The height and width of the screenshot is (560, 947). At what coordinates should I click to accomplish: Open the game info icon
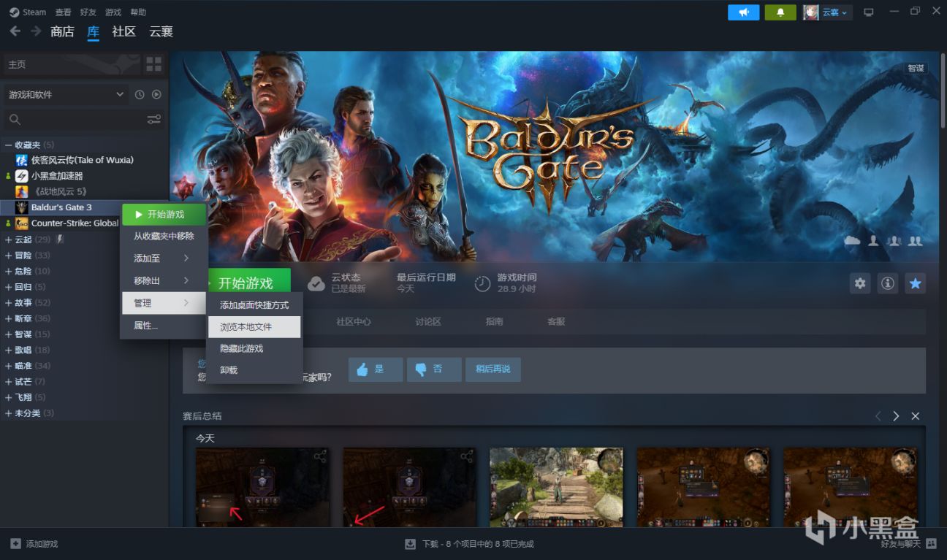[888, 283]
